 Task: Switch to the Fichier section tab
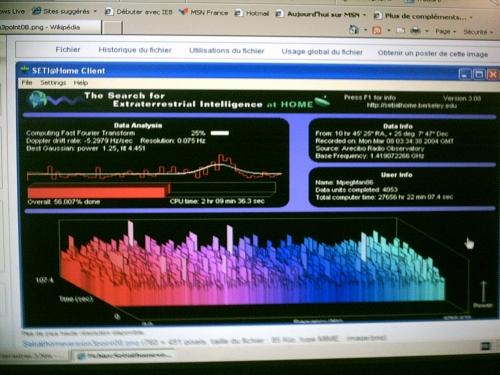68,49
